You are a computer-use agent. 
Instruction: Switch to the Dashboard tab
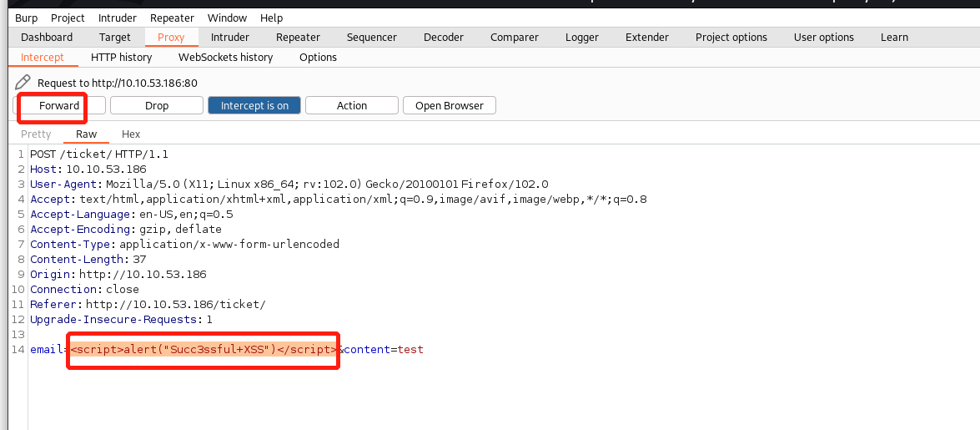point(47,37)
